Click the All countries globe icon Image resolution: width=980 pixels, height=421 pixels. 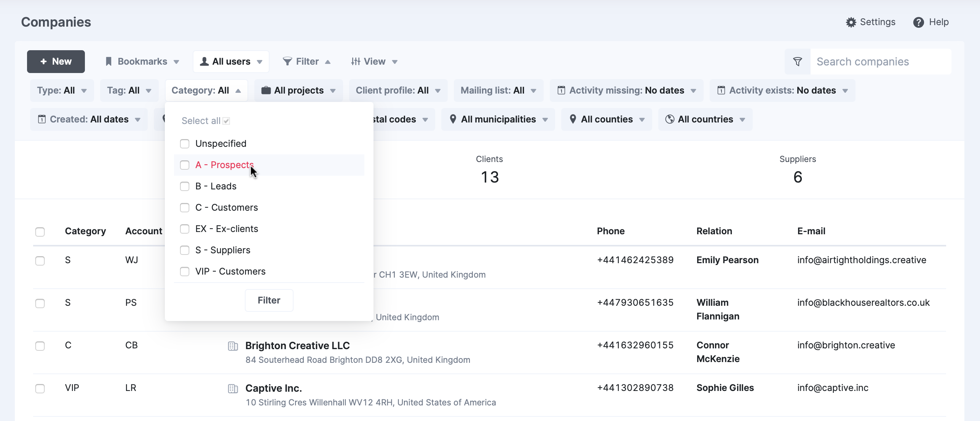click(x=670, y=119)
